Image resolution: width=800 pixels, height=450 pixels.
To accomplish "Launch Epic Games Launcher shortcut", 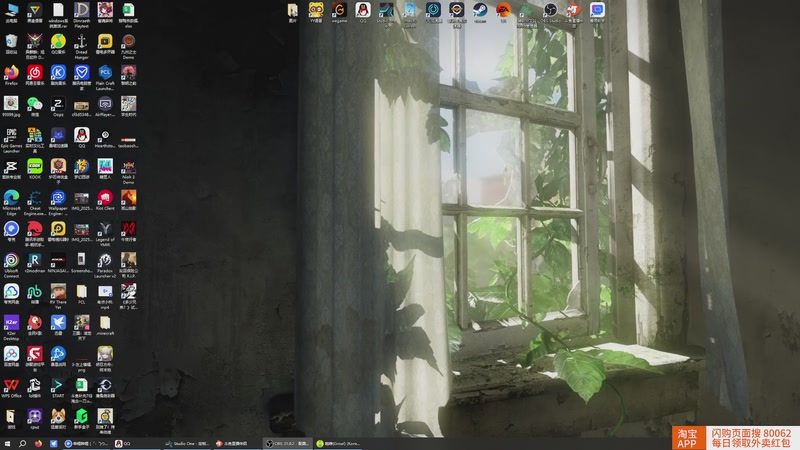I will [x=11, y=140].
